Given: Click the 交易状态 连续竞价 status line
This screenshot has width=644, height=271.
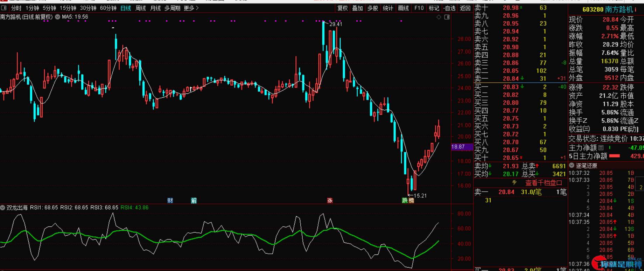Looking at the screenshot, I should click(x=606, y=139).
